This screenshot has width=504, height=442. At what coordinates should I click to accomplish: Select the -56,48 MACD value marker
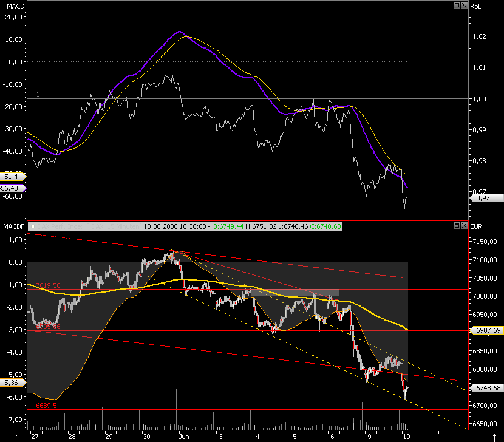tap(13, 188)
